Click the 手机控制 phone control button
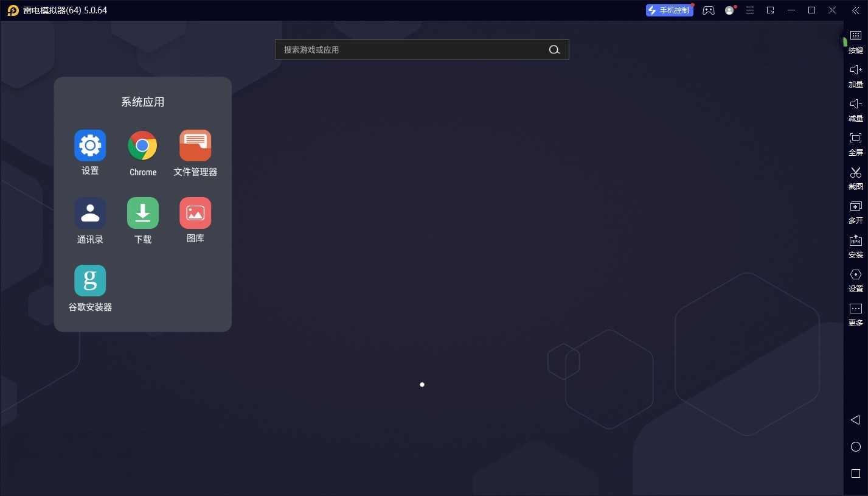This screenshot has width=868, height=496. click(x=670, y=10)
